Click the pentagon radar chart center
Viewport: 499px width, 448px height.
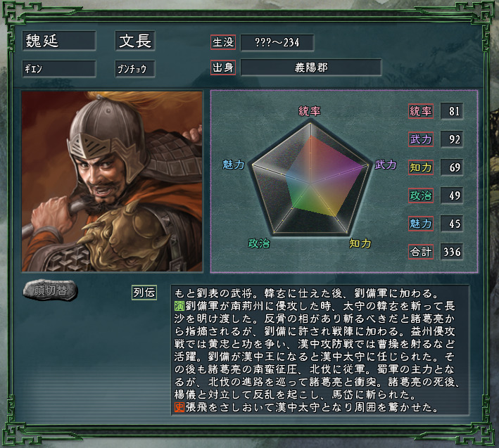click(x=310, y=184)
